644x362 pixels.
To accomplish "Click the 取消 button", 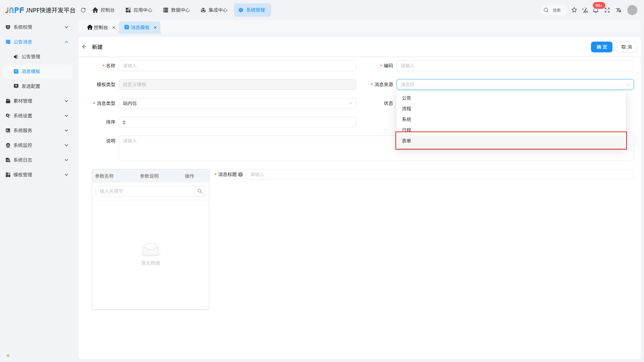I will 626,47.
